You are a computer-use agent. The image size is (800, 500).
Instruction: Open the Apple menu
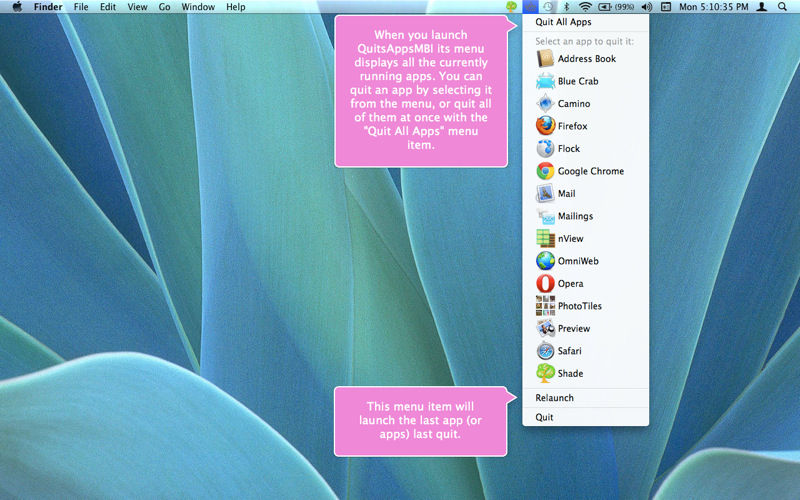pos(17,7)
